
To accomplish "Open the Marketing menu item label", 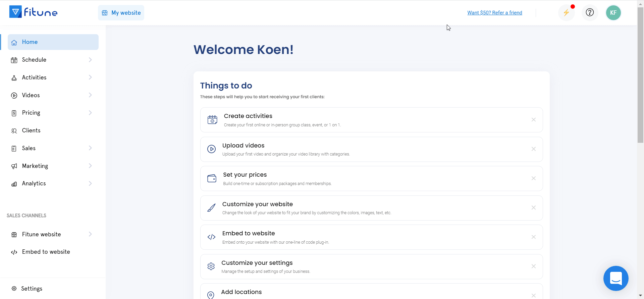I will pyautogui.click(x=35, y=166).
